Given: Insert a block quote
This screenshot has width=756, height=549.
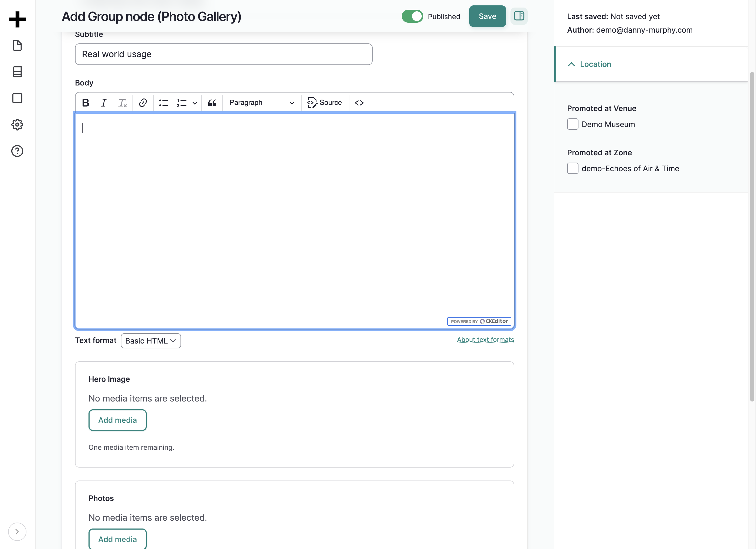Looking at the screenshot, I should (212, 103).
